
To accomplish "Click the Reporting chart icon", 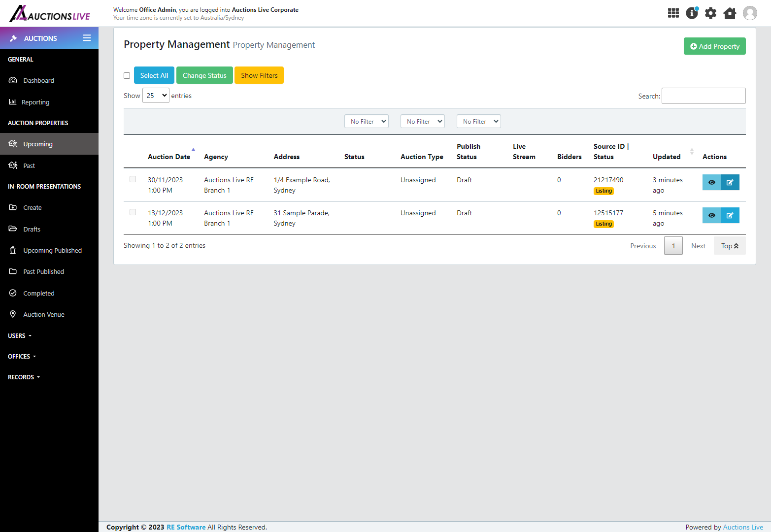I will [x=13, y=102].
